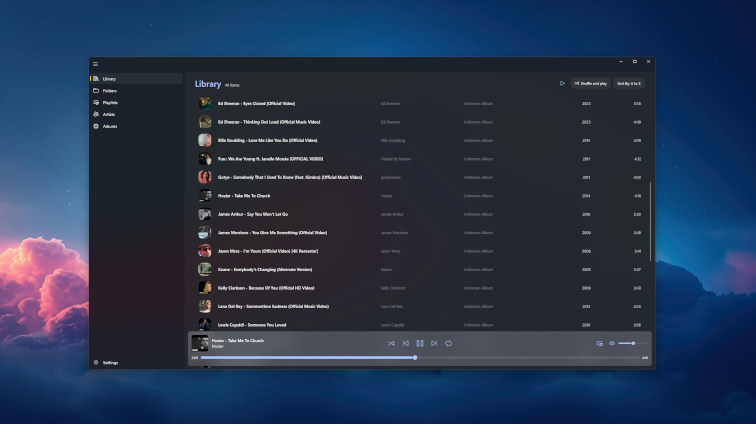Viewport: 756px width, 424px height.
Task: Skip to the previous track
Action: (x=405, y=343)
